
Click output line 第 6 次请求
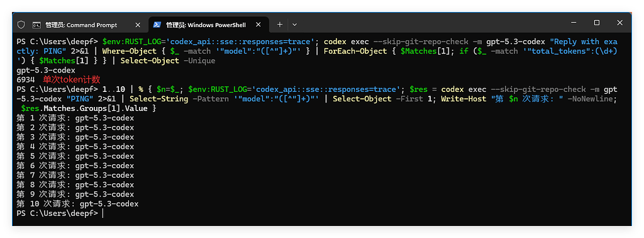pyautogui.click(x=75, y=166)
